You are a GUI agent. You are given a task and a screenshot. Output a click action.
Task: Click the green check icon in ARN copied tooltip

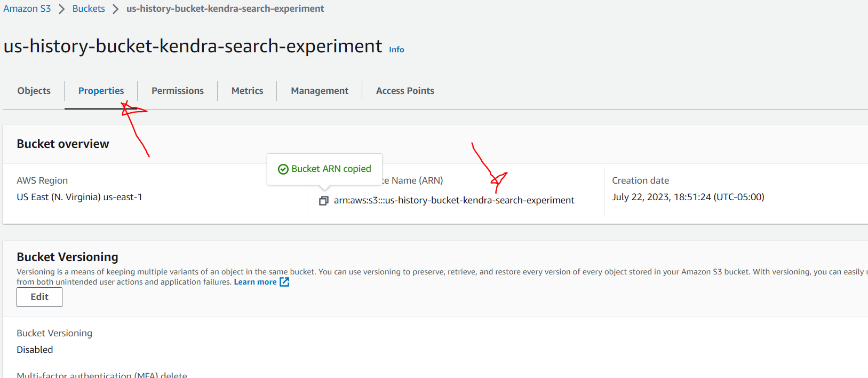(283, 169)
